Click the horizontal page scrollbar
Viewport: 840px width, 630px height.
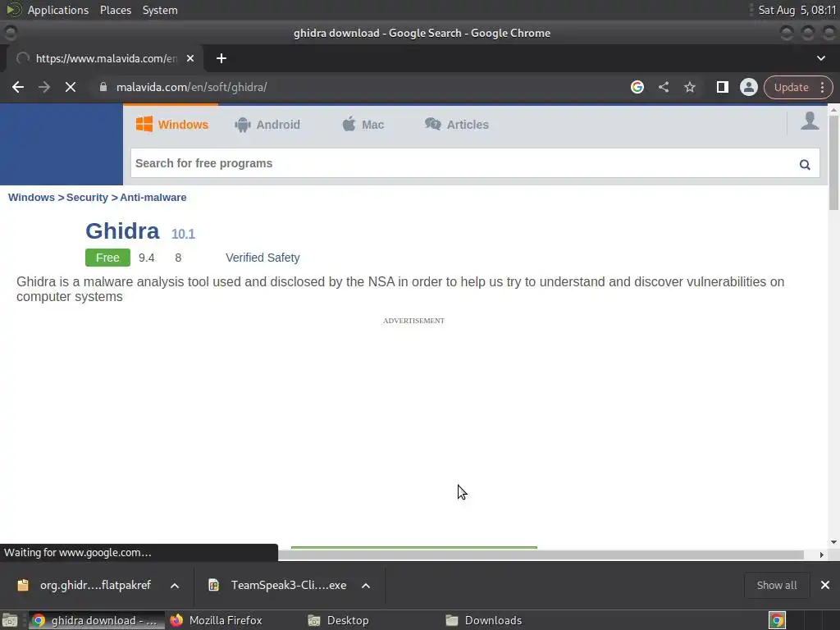[541, 555]
